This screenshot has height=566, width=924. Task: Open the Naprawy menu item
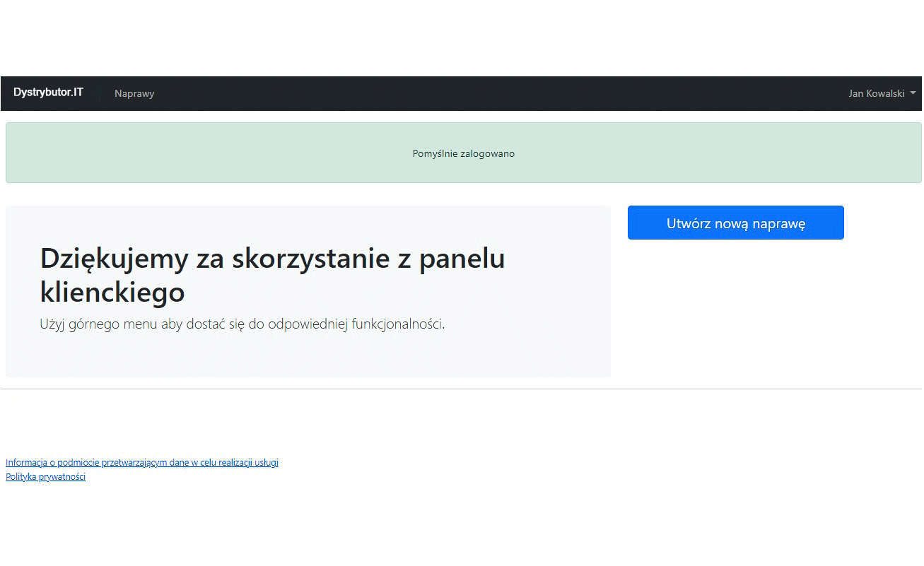[134, 93]
